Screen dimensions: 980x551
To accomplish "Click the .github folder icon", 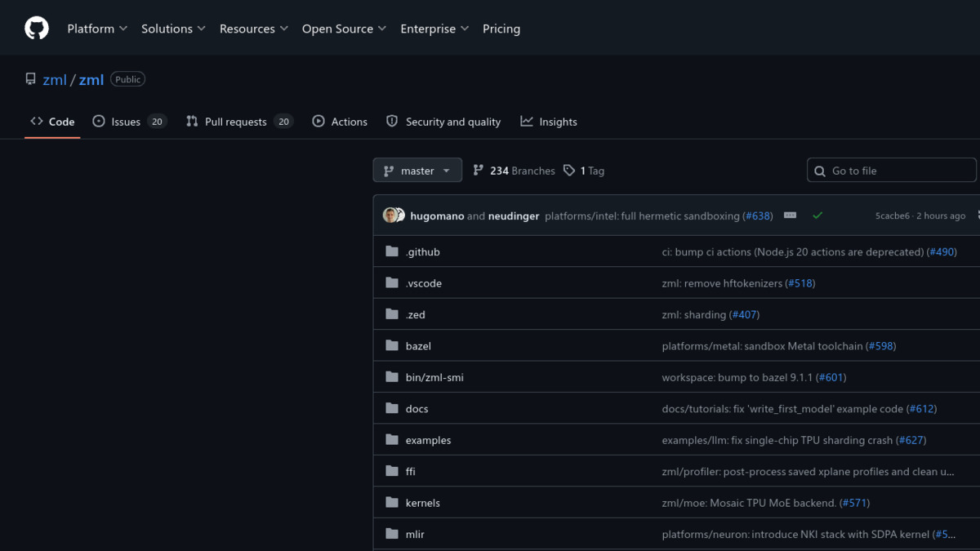I will pyautogui.click(x=392, y=251).
